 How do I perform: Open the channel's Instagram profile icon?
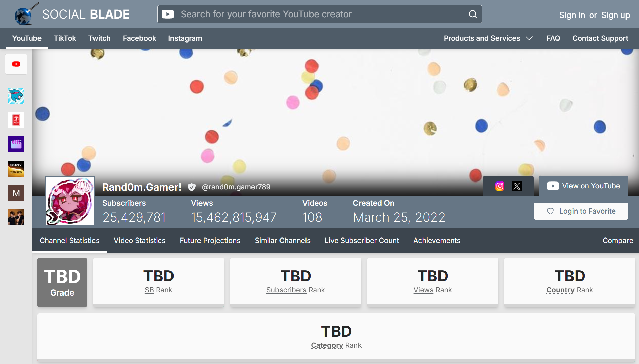click(x=500, y=186)
